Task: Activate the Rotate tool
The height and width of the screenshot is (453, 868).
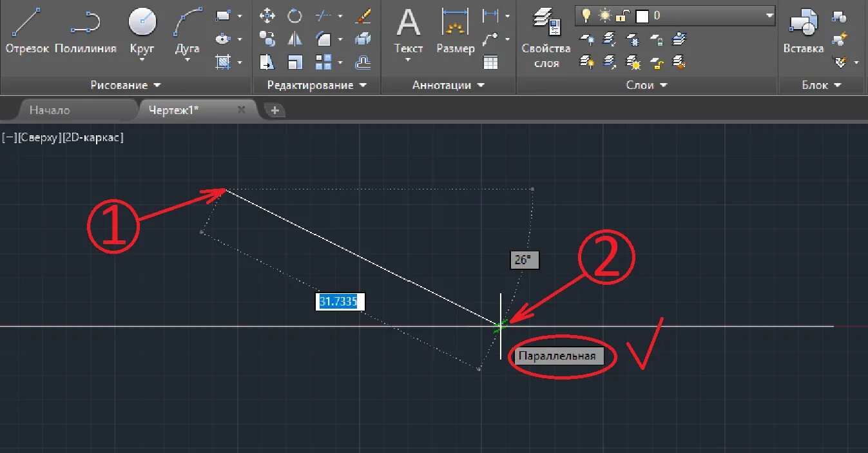Action: (295, 16)
